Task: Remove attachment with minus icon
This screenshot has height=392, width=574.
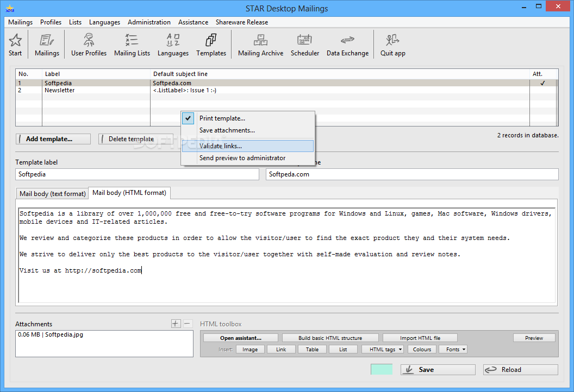Action: point(188,324)
